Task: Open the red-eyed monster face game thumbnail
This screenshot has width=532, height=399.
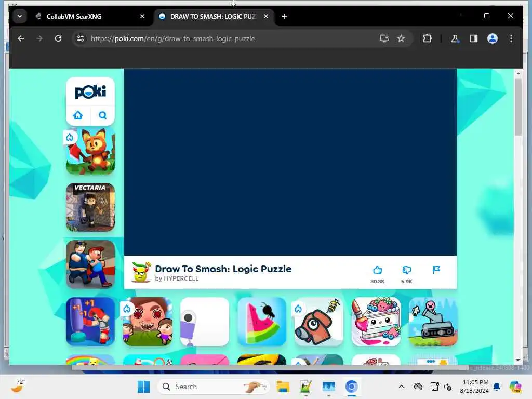Action: click(148, 322)
